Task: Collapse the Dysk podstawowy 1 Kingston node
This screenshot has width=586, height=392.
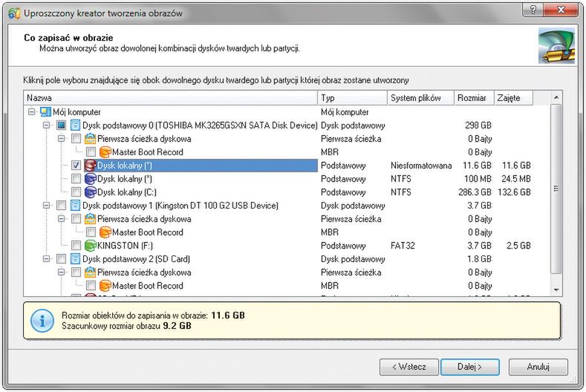Action: click(46, 206)
